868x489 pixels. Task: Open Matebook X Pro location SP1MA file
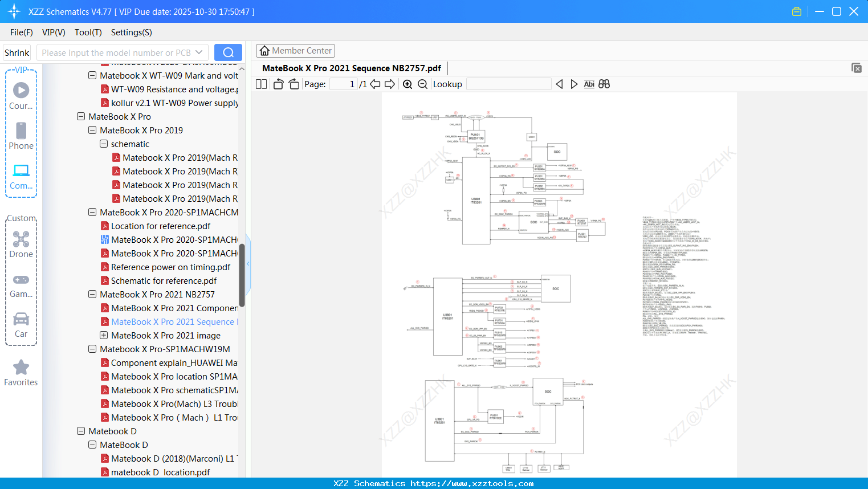click(174, 376)
